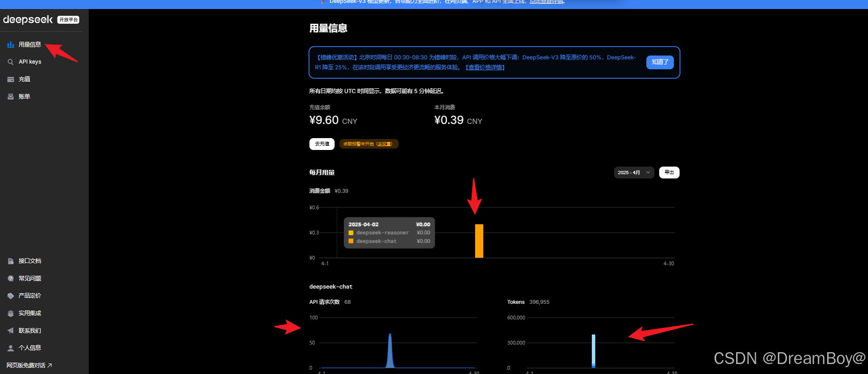
Task: Click the 去充值 button
Action: pos(322,144)
